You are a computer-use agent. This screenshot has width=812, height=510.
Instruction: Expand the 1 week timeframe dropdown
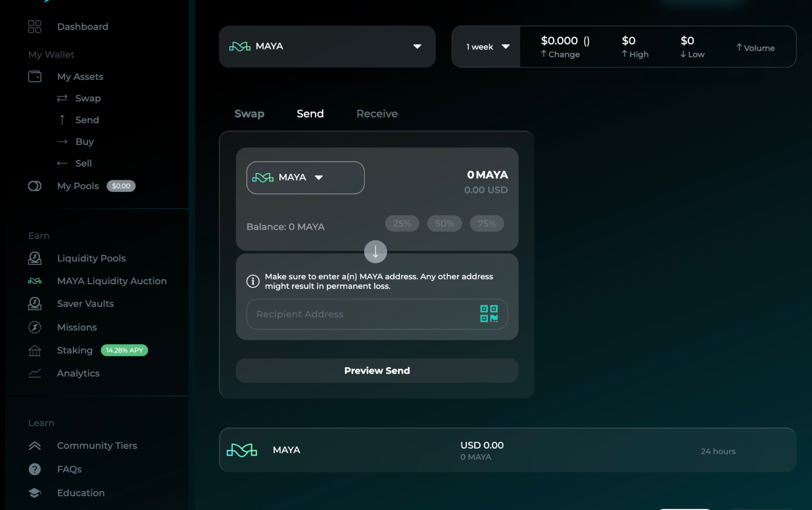[x=487, y=47]
